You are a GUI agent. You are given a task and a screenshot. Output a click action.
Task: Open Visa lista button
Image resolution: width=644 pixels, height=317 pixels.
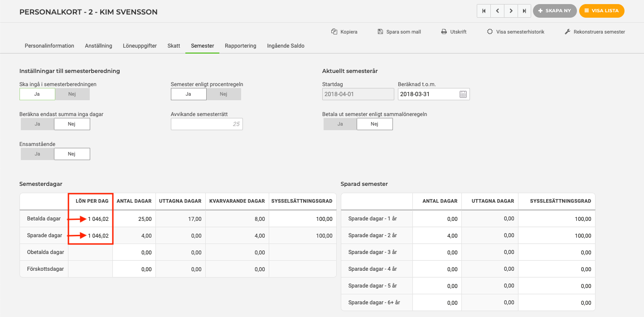pyautogui.click(x=601, y=11)
